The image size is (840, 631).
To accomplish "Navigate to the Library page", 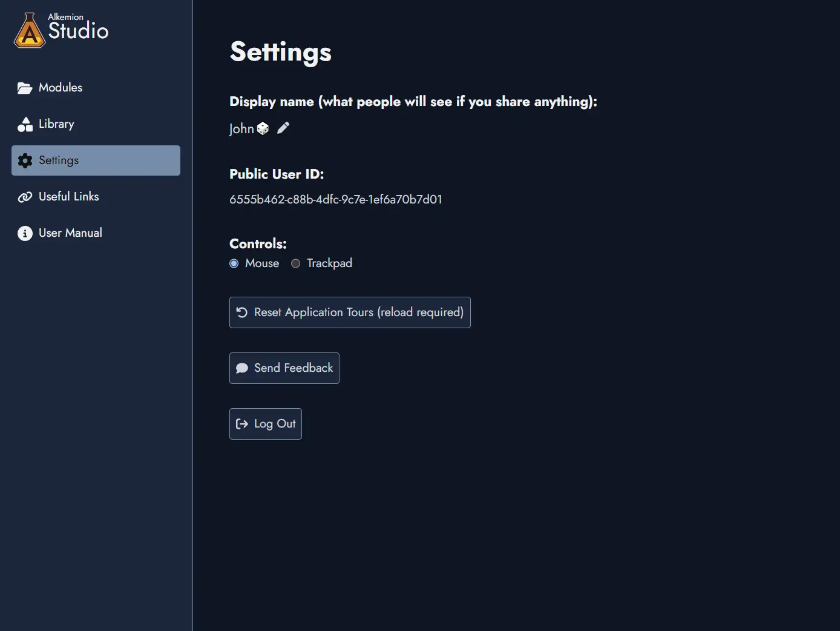I will point(56,124).
